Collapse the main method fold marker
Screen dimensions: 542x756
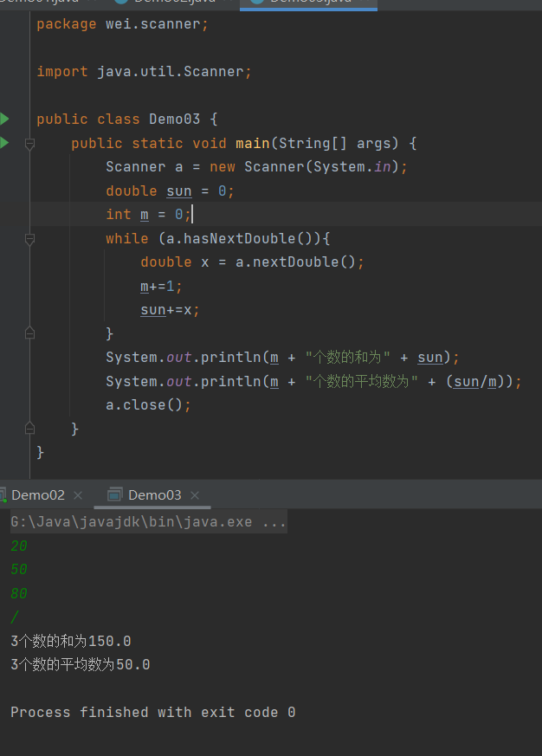29,143
